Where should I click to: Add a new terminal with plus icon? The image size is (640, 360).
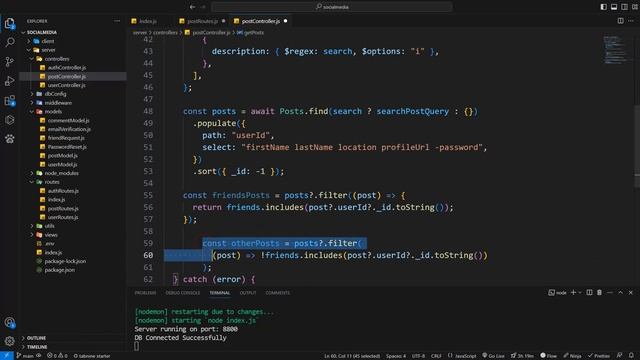573,292
